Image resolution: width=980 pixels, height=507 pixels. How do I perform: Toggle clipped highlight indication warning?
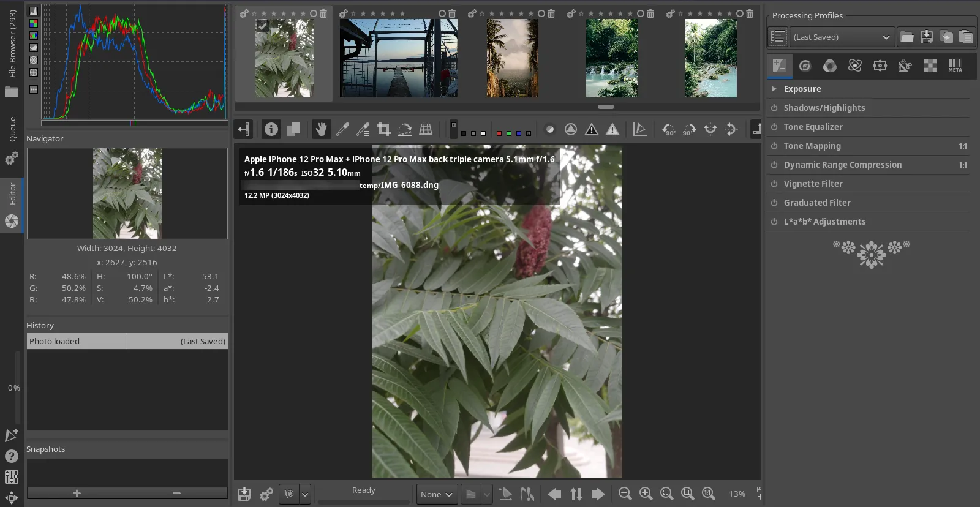tap(612, 129)
